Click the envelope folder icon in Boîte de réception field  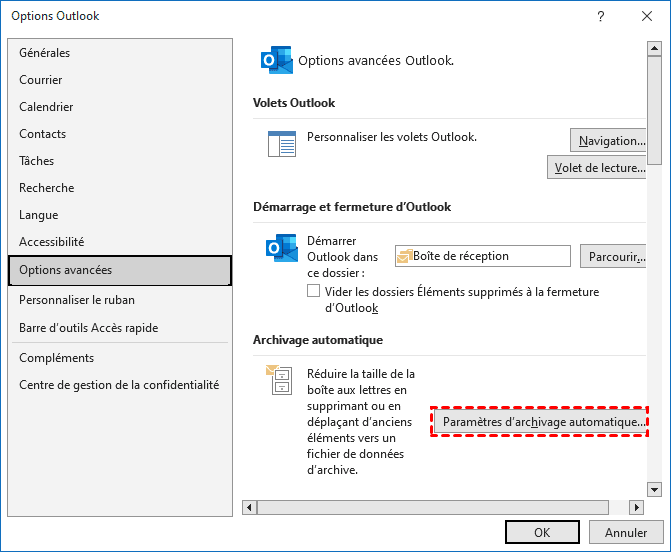tap(404, 256)
